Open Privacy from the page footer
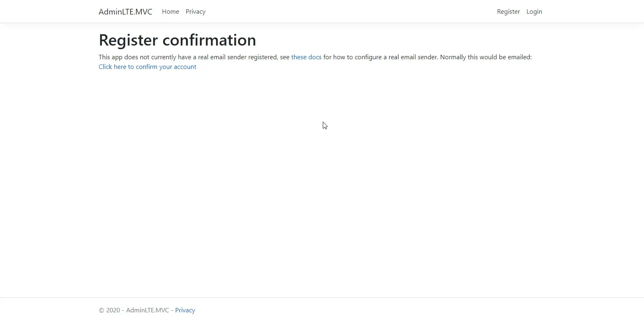 [185, 310]
